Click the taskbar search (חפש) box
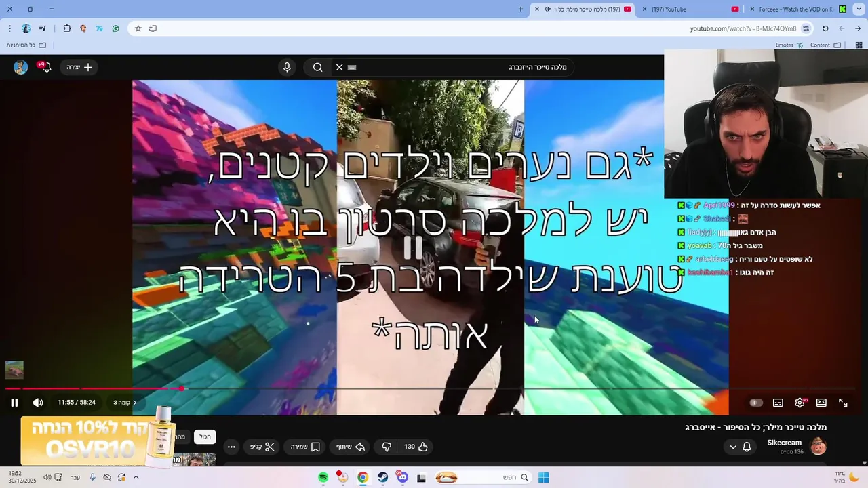The width and height of the screenshot is (868, 488). coord(482,477)
